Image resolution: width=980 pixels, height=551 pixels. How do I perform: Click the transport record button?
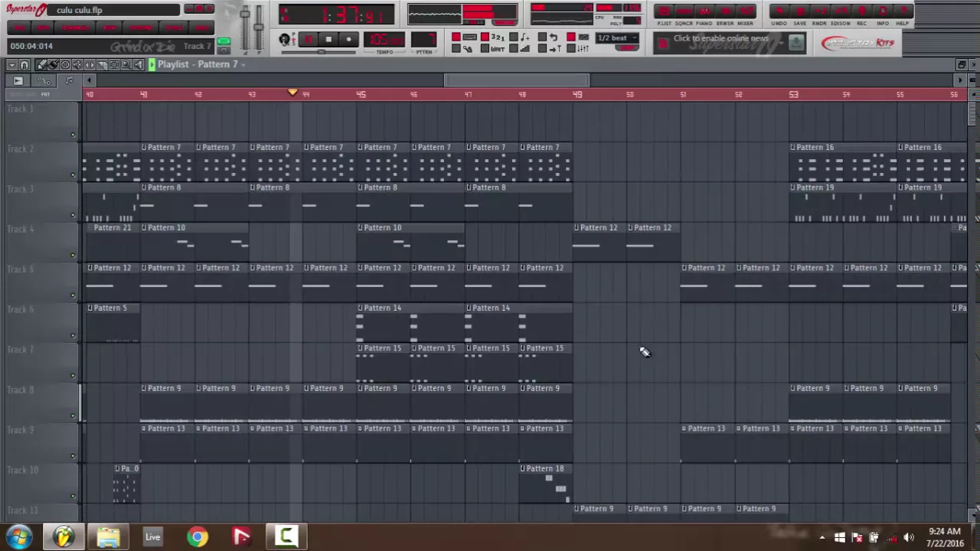[x=348, y=39]
